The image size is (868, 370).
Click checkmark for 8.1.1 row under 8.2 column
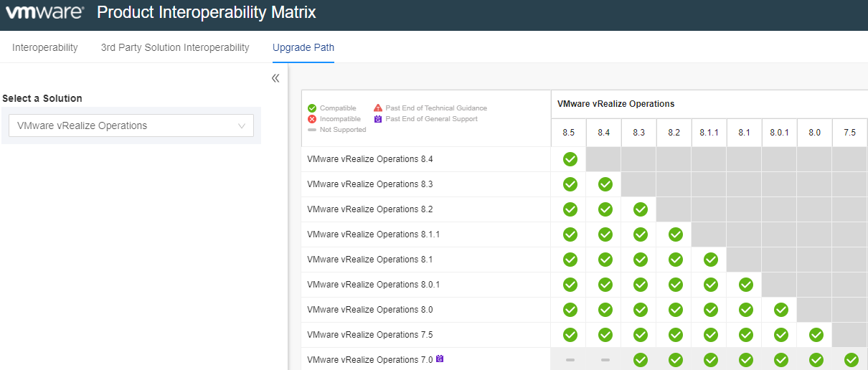tap(675, 234)
